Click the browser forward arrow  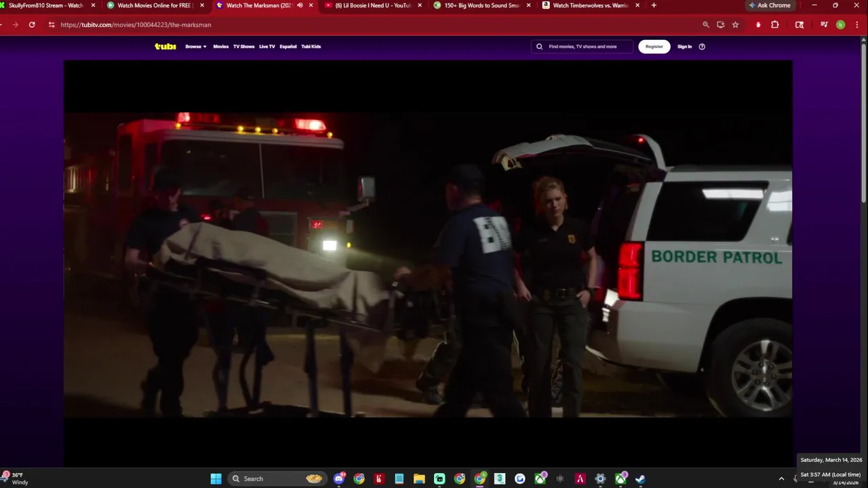(15, 24)
